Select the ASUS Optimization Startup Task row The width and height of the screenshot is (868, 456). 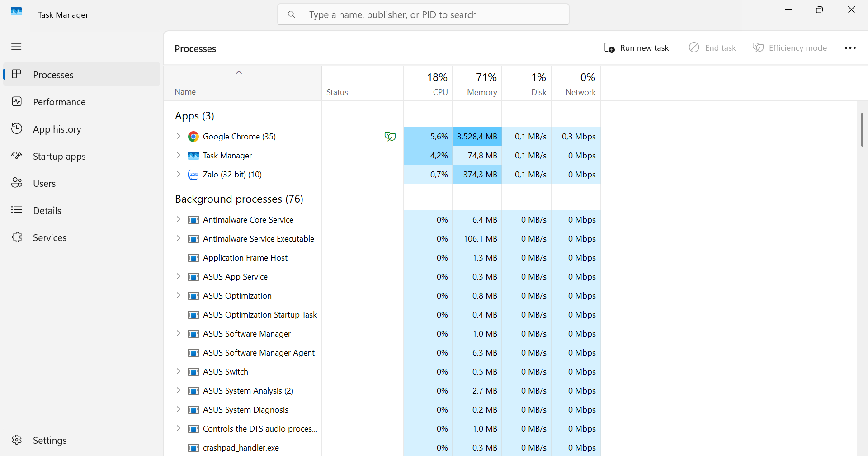382,315
